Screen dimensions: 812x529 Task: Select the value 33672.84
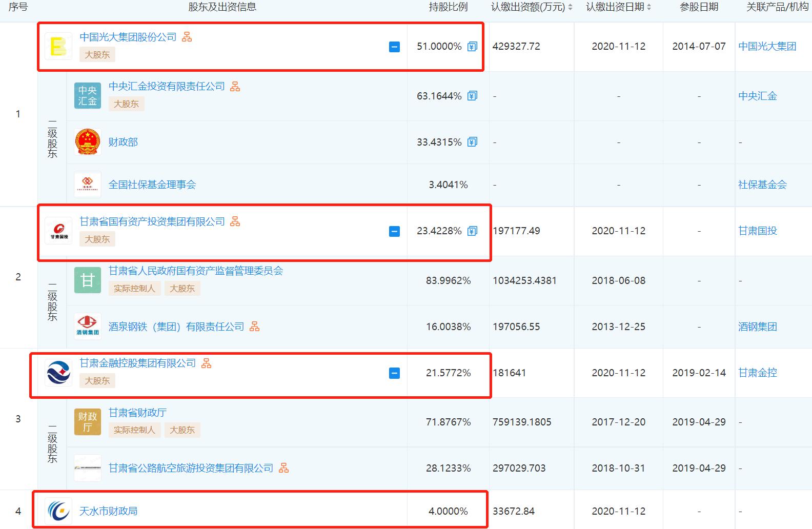(514, 511)
